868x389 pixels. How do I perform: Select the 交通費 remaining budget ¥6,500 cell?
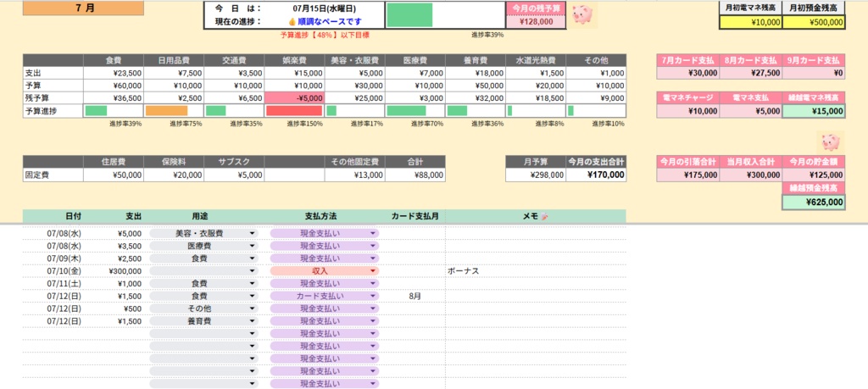234,97
